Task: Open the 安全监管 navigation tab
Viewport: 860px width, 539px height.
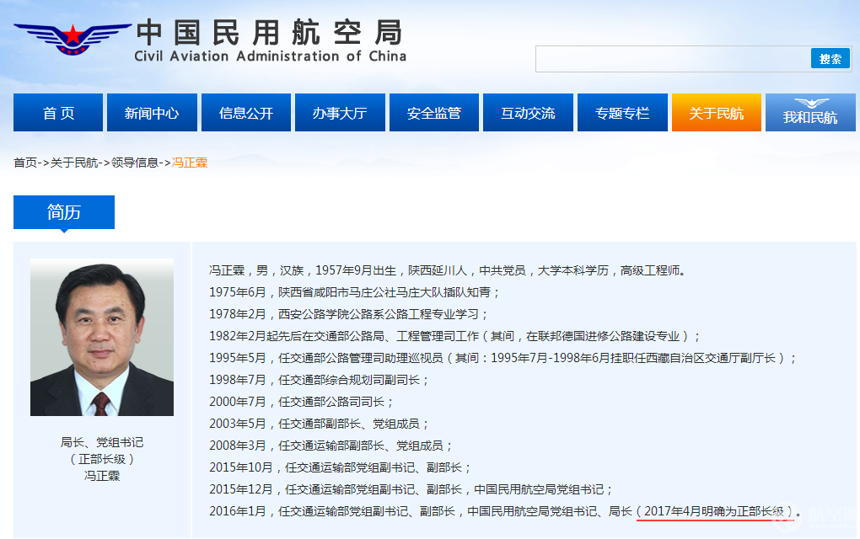Action: click(x=434, y=113)
